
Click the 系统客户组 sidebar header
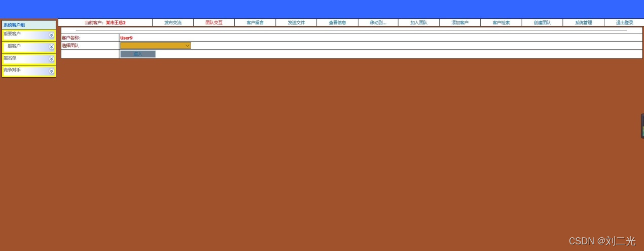pyautogui.click(x=29, y=25)
